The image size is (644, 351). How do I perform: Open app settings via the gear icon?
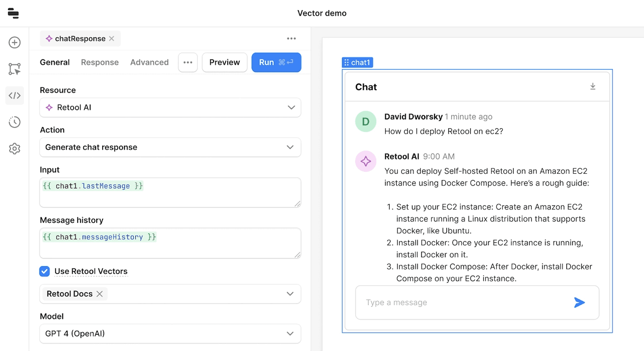(14, 148)
